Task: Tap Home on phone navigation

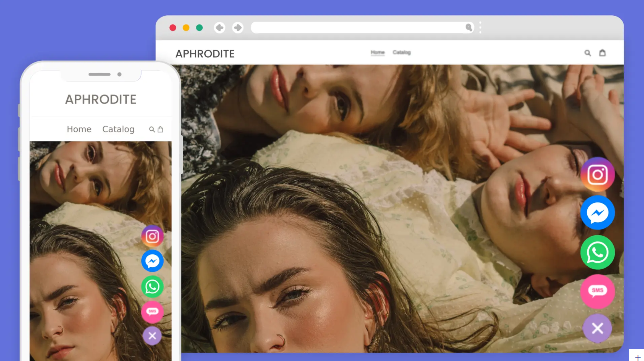Action: tap(79, 129)
